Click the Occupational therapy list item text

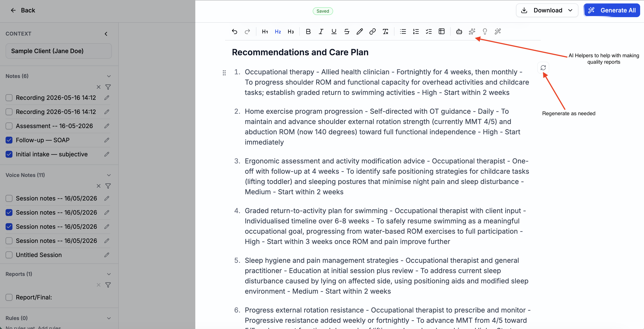[387, 82]
